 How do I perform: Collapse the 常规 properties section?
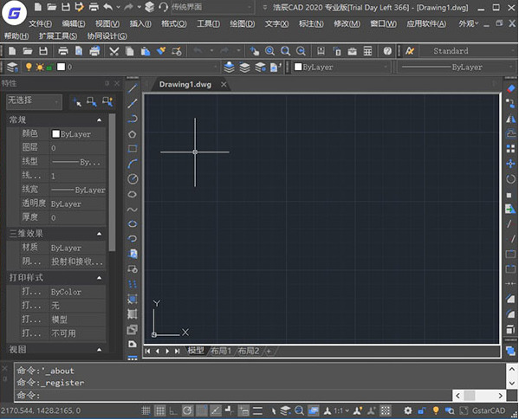100,120
